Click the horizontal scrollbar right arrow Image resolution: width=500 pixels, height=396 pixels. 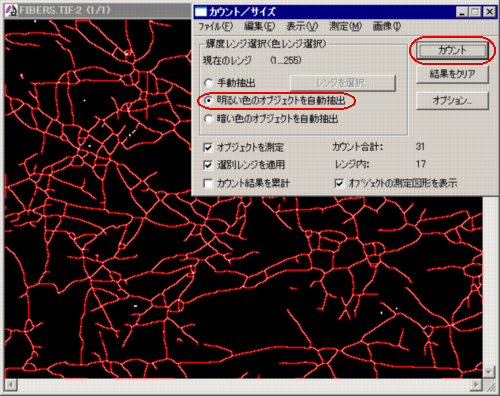[476, 385]
